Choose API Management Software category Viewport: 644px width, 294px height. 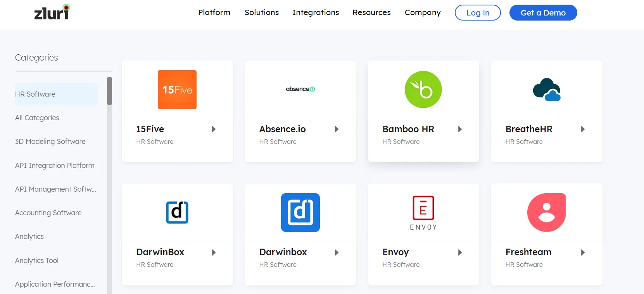click(55, 189)
